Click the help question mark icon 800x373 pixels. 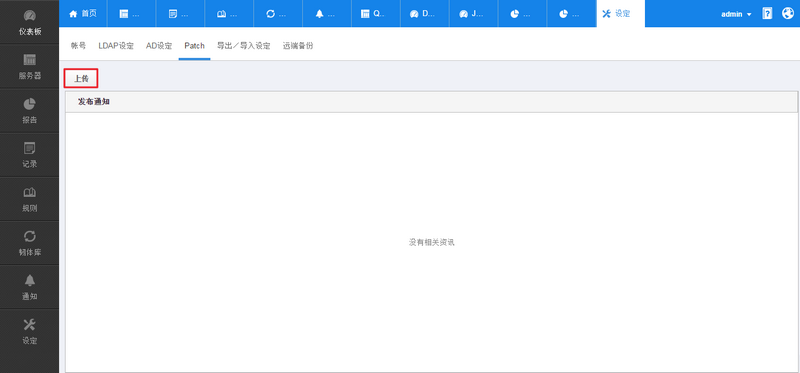[x=767, y=14]
